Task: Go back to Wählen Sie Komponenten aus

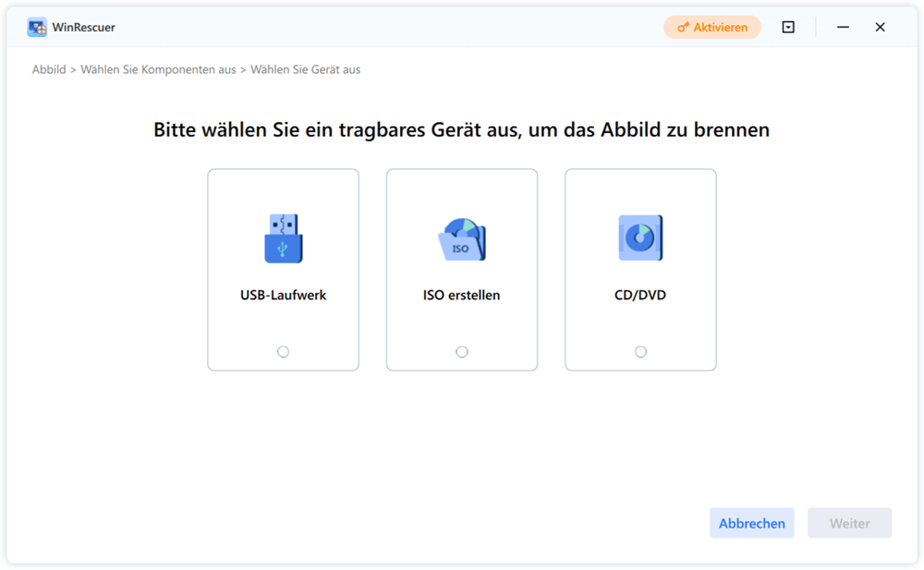Action: [158, 69]
